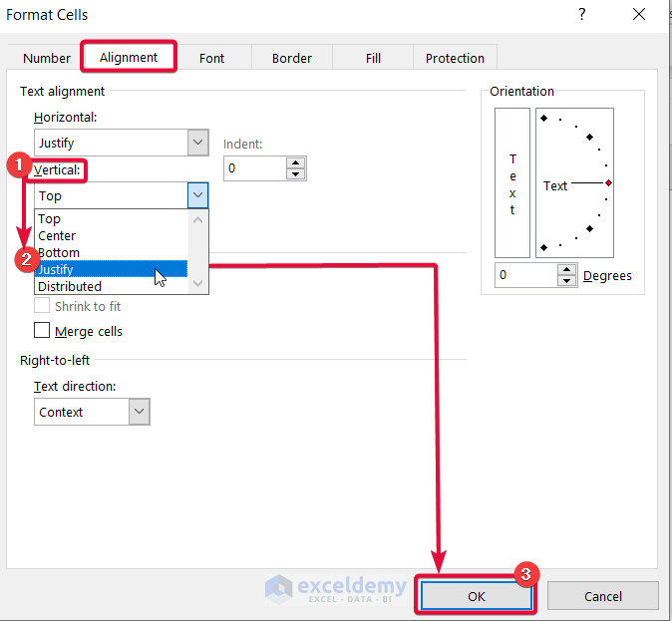
Task: Switch to the Border tab
Action: (x=292, y=58)
